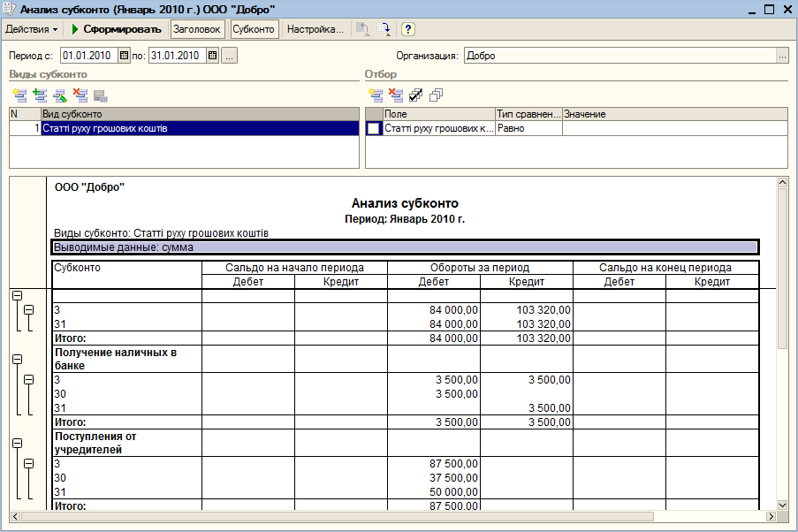Open calendar for the start date 01.01.2010
This screenshot has height=532, width=798.
tap(125, 56)
